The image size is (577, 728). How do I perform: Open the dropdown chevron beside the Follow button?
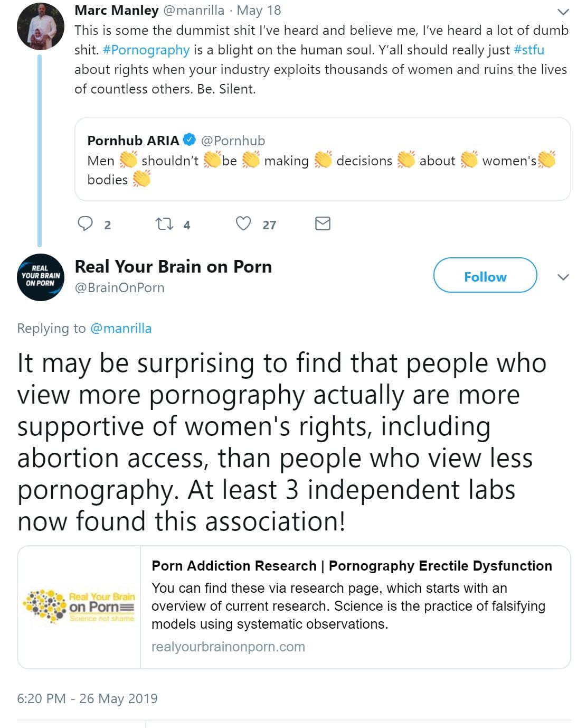pos(563,277)
